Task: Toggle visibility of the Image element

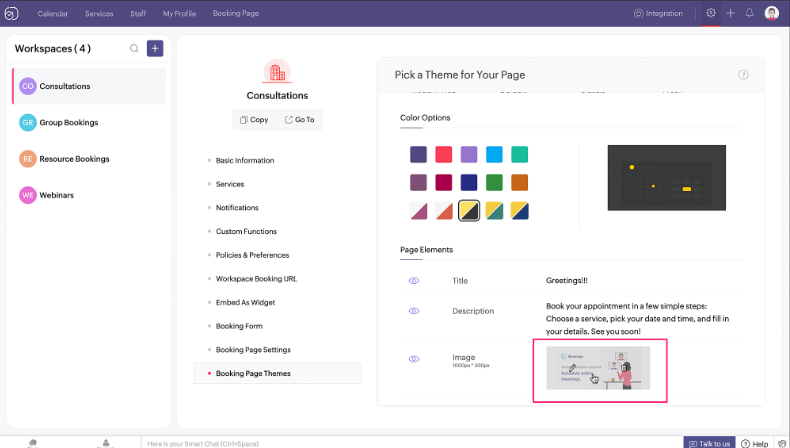Action: click(x=414, y=359)
